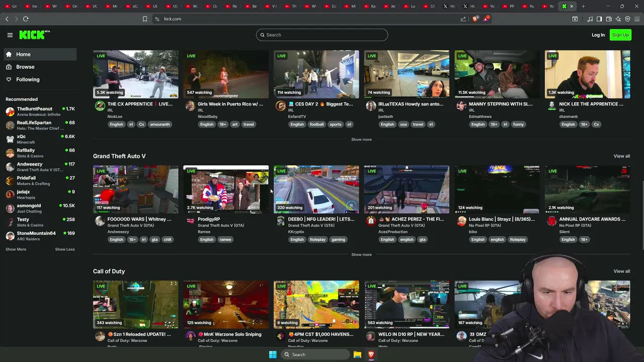Image resolution: width=644 pixels, height=362 pixels.
Task: Click the Windows taskbar Search box
Action: tap(315, 354)
